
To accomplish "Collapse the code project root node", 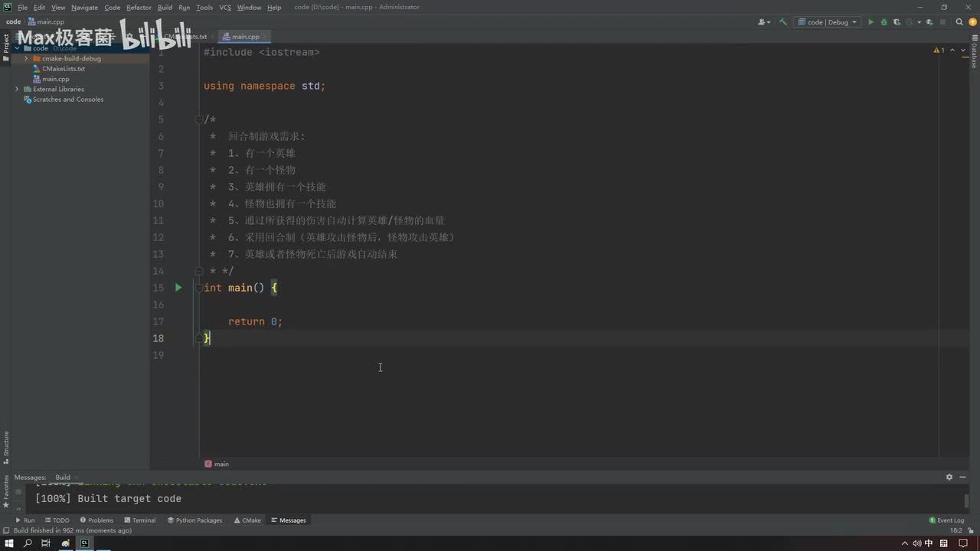I will [17, 48].
